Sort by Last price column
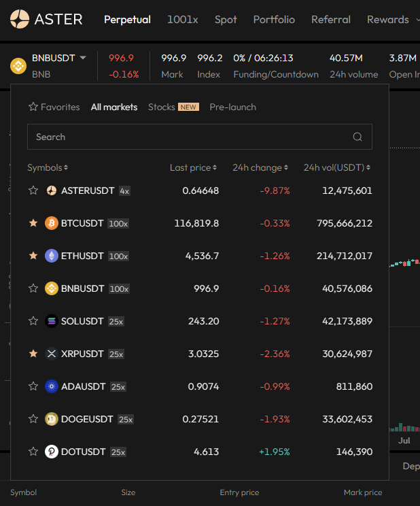Viewport: 420px width, 506px height. (x=193, y=167)
